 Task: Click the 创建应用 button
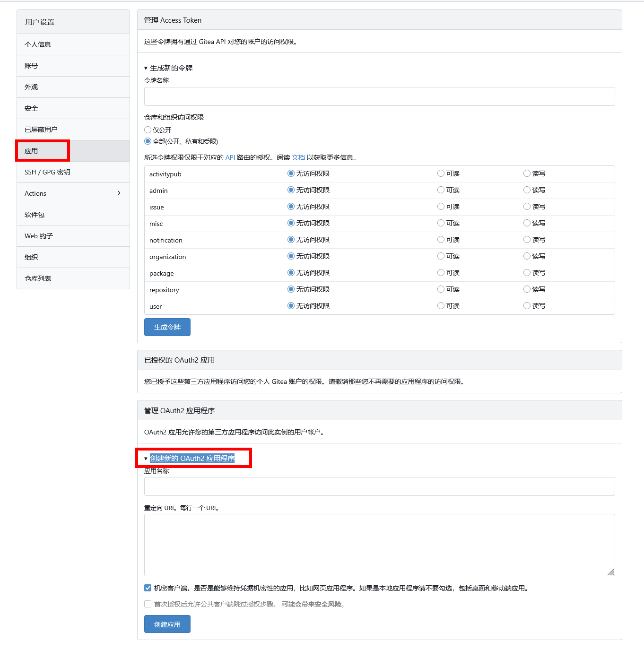click(167, 624)
